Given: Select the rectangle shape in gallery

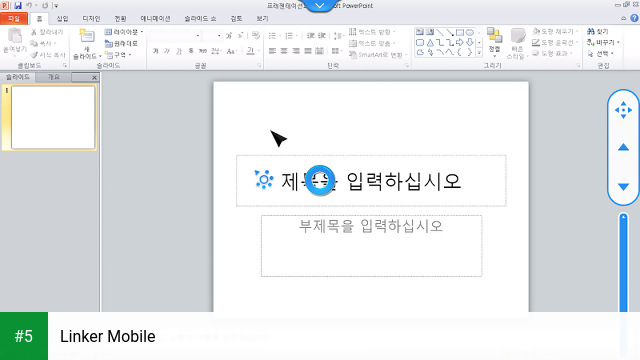Looking at the screenshot, I should tap(460, 32).
